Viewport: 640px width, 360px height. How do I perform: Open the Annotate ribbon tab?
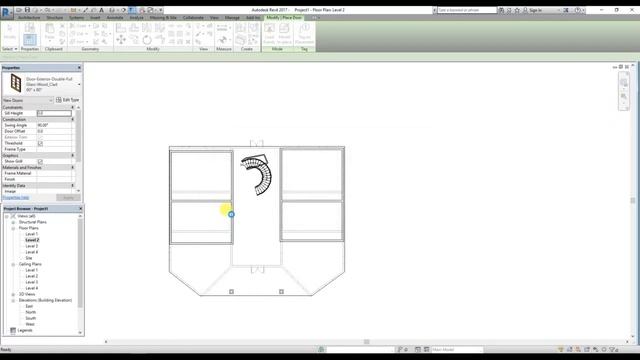pos(115,18)
